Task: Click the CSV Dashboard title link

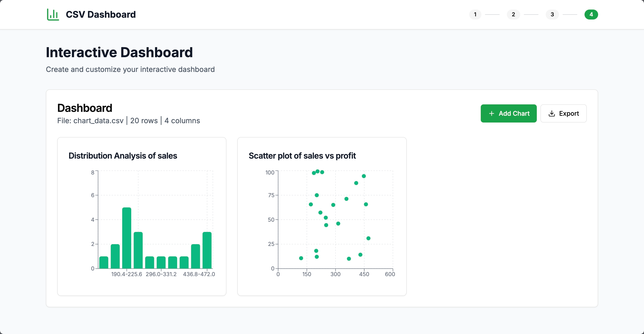Action: (x=101, y=15)
